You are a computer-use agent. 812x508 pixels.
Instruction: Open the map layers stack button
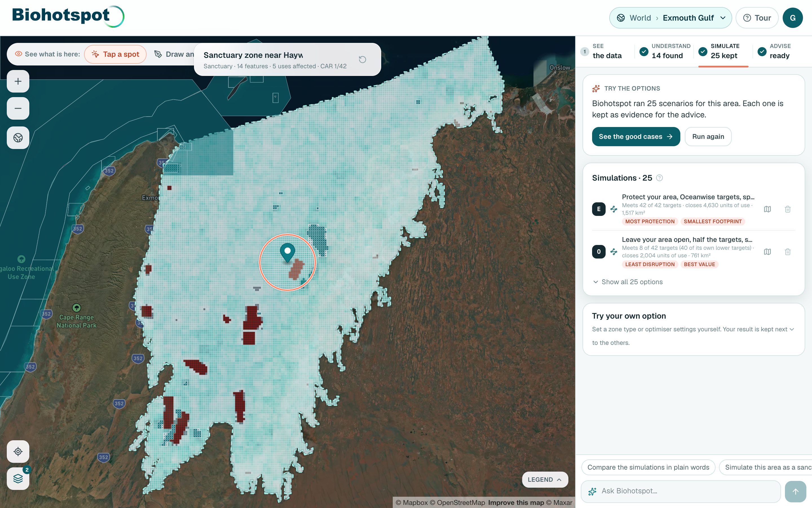click(x=18, y=478)
